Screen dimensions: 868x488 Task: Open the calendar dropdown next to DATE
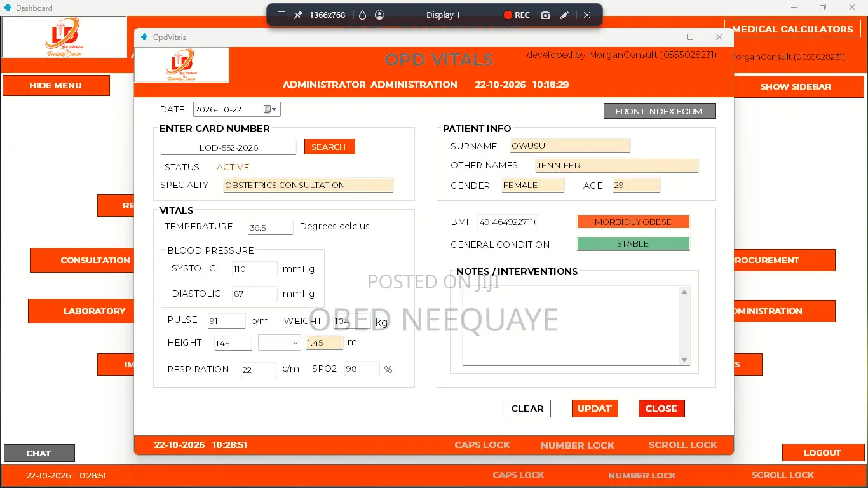click(270, 109)
